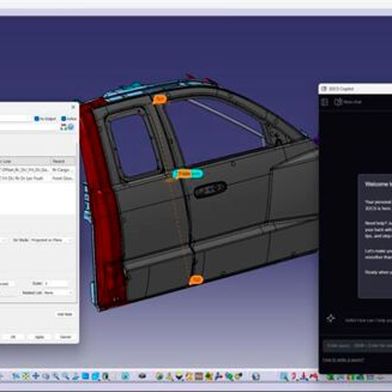Screen dimensions: 392x392
Task: Open the 'How to write a query?' link
Action: pos(343,360)
